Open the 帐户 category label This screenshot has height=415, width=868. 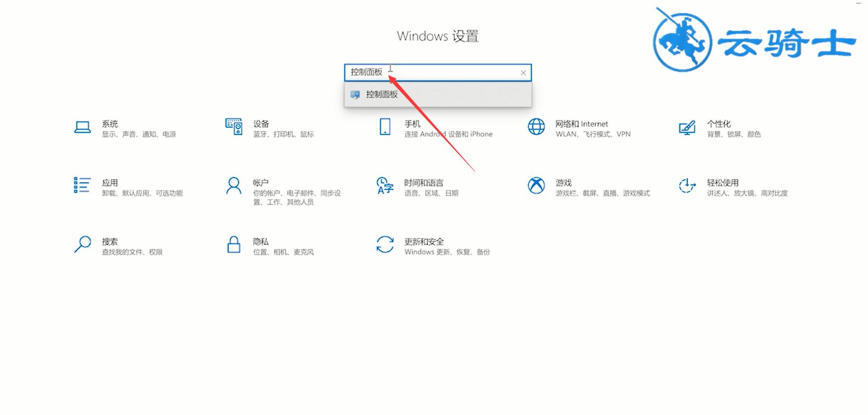coord(261,183)
